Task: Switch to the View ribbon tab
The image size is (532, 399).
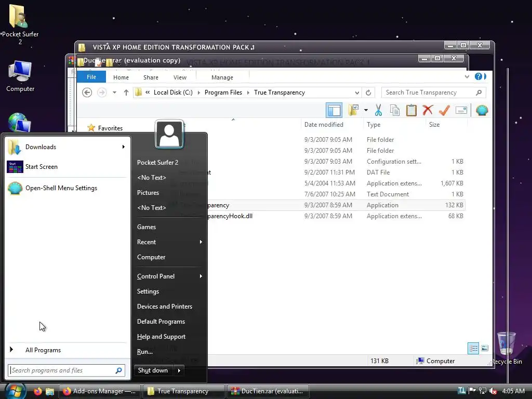Action: tap(180, 77)
